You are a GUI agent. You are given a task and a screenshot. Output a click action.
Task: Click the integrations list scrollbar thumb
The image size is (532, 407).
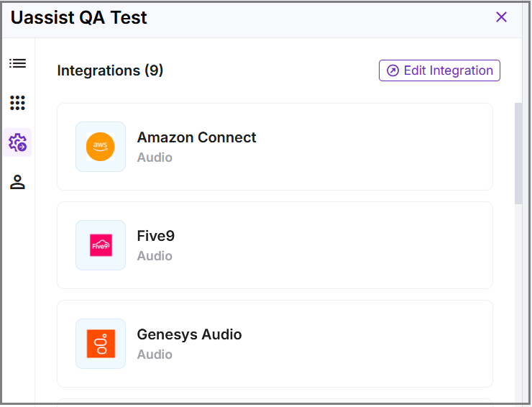click(x=518, y=153)
